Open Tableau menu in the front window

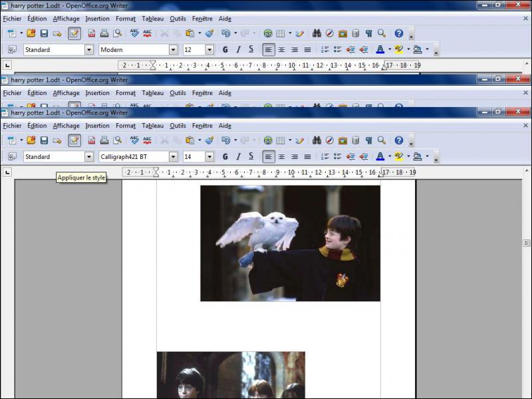click(153, 126)
